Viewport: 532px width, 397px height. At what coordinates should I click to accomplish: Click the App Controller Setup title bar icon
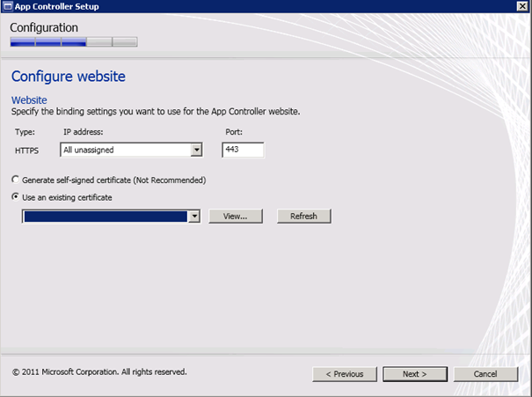click(x=7, y=6)
